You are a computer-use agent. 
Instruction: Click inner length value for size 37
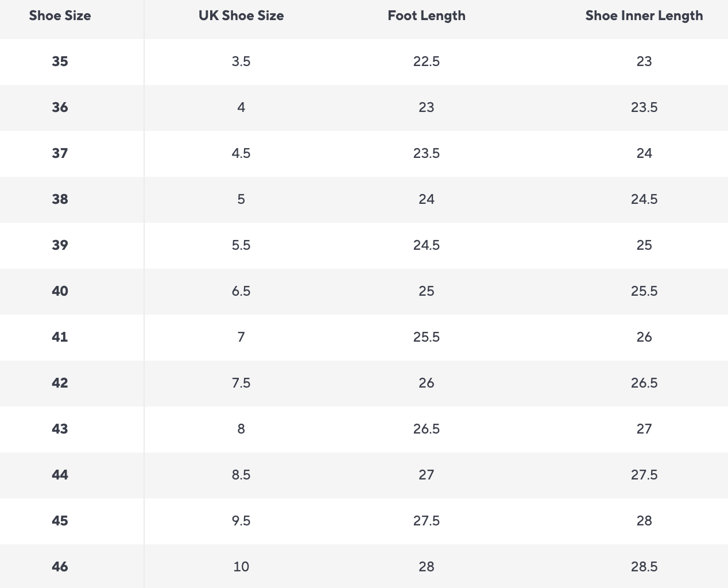click(644, 153)
